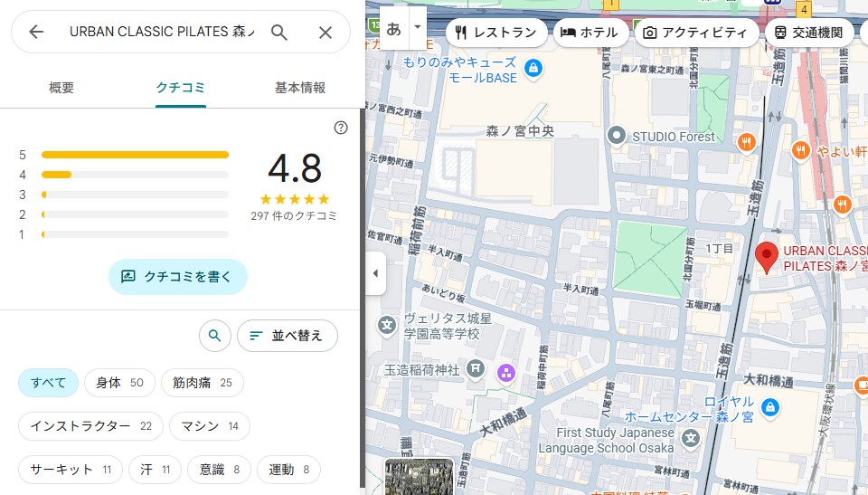Expand the input method dropdown arrow
The image size is (868, 495).
418,27
